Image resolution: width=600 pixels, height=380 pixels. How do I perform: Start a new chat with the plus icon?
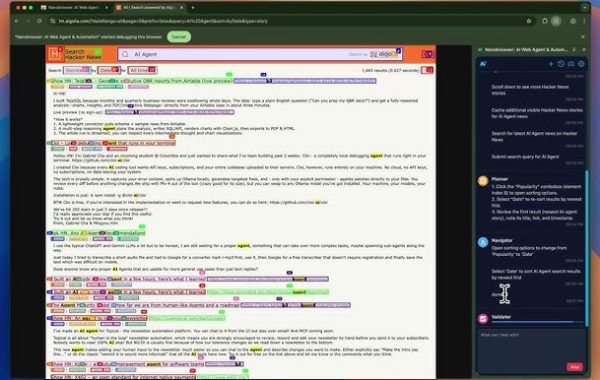click(551, 64)
